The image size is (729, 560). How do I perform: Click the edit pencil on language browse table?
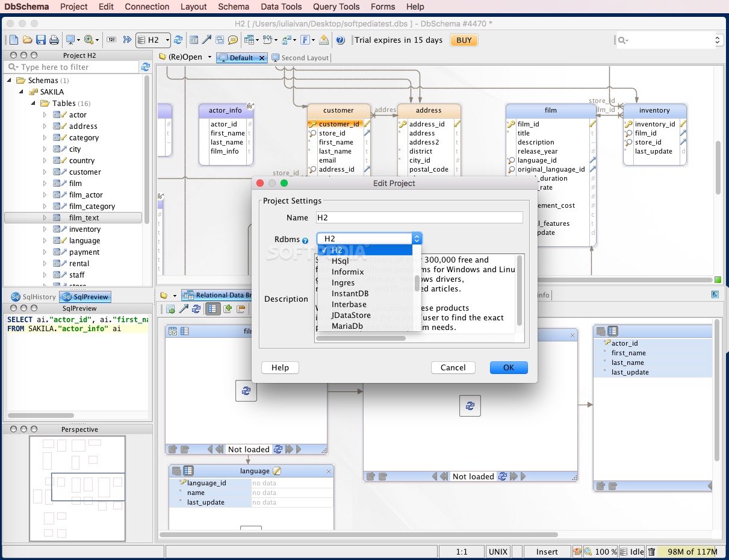277,471
